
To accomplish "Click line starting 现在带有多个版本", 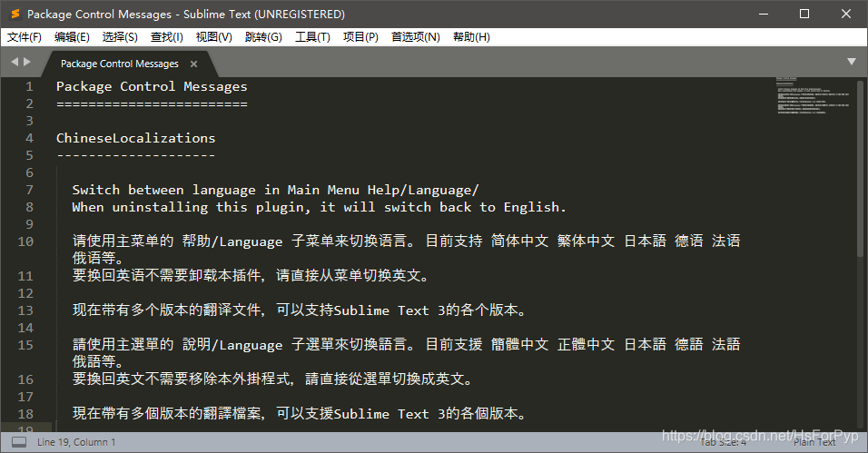I will (300, 310).
